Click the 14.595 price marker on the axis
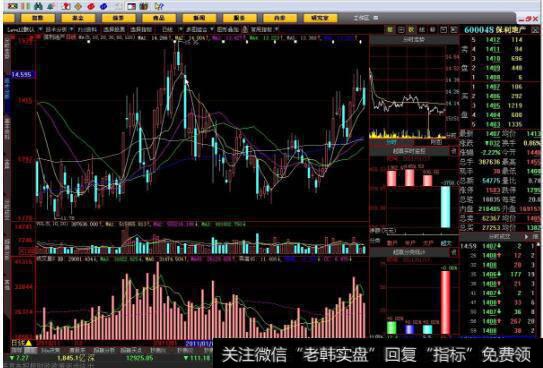Screen dimensions: 543x368 click(x=21, y=74)
